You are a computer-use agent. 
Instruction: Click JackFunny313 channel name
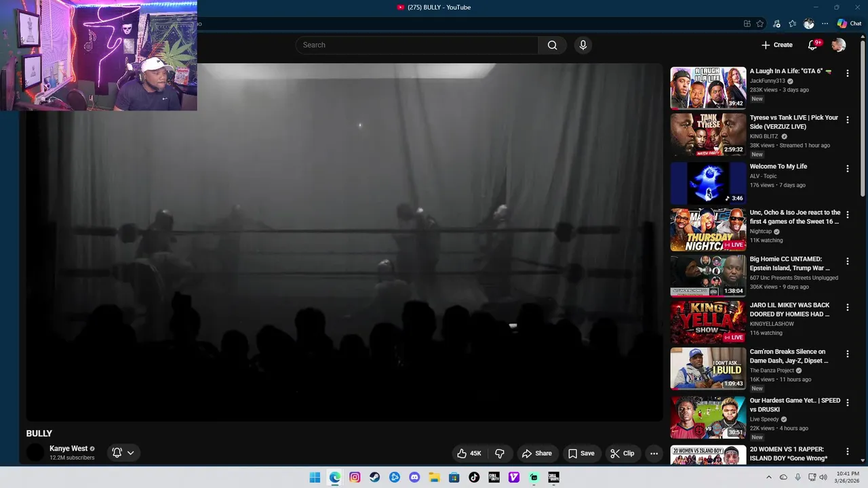click(x=768, y=81)
